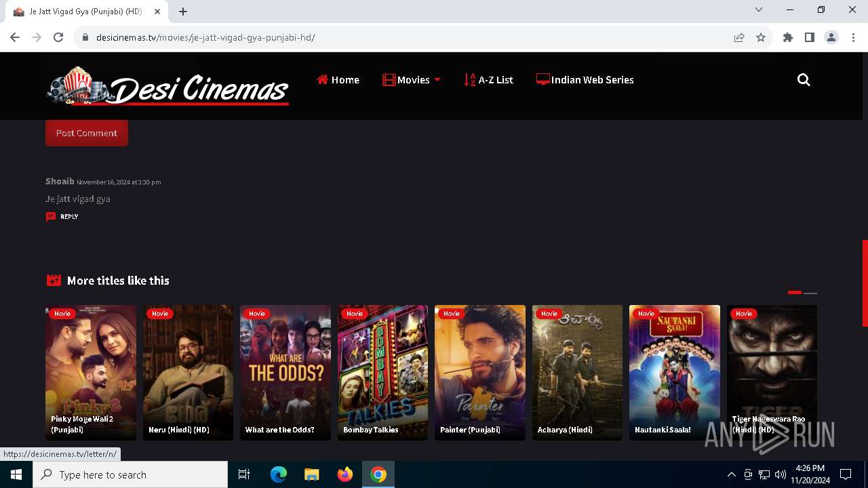The height and width of the screenshot is (488, 868).
Task: Launch Microsoft Edge from the taskbar
Action: click(279, 474)
